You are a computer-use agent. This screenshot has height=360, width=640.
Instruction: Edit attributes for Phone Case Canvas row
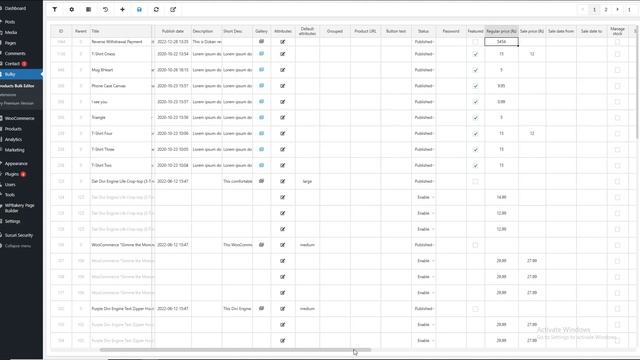pos(282,86)
